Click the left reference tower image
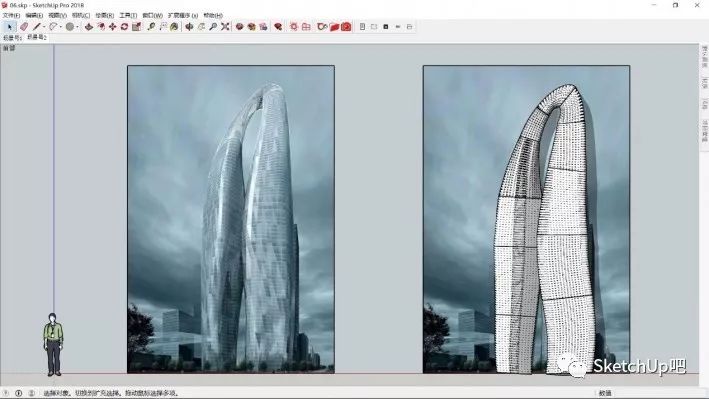The image size is (709, 399). click(231, 219)
